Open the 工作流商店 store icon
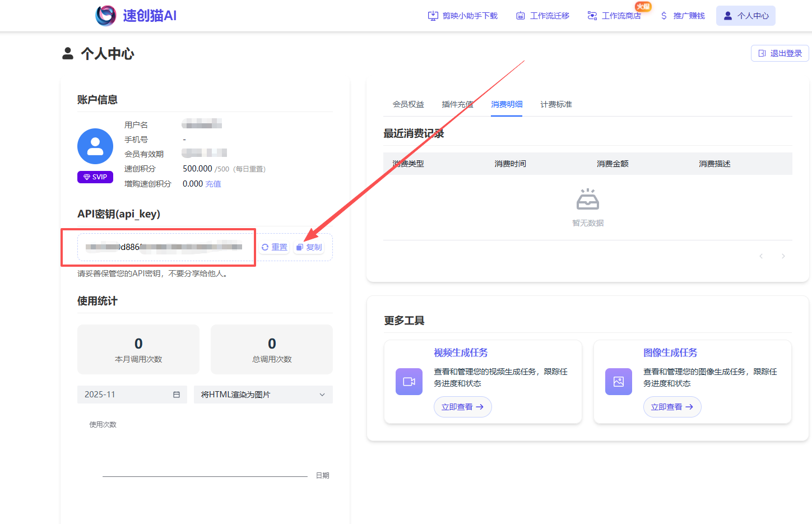This screenshot has height=524, width=812. [x=592, y=16]
